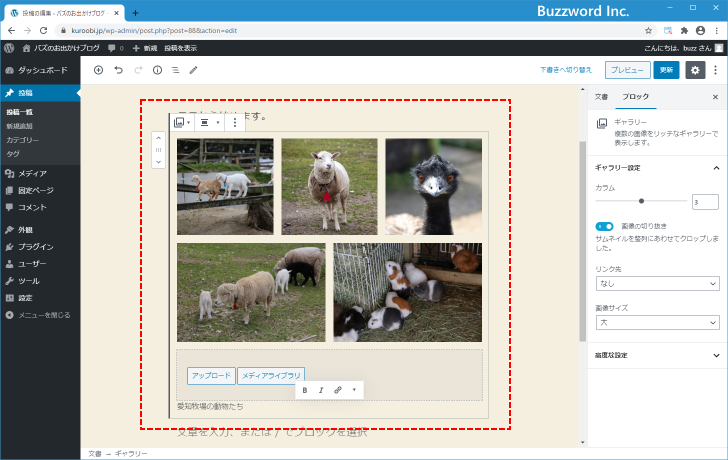Image resolution: width=728 pixels, height=460 pixels.
Task: Click the メディアライブラリ button
Action: (271, 376)
